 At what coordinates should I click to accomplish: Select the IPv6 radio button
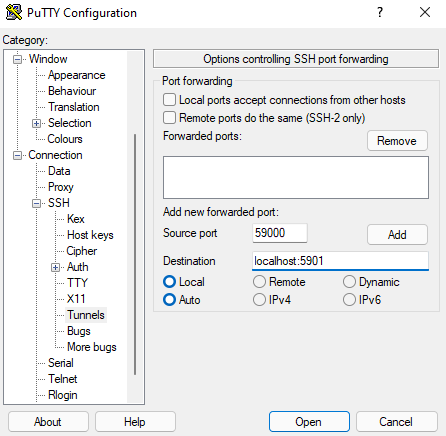point(349,300)
